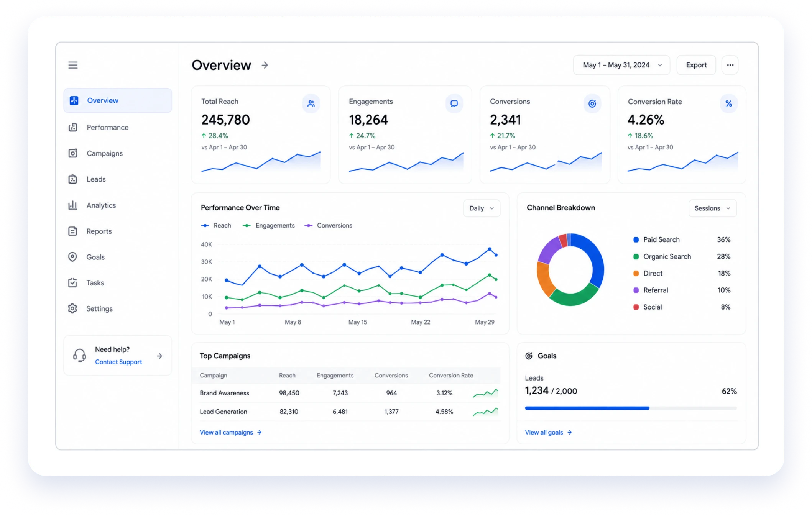Click the Engagements chat bubble icon

coord(454,103)
